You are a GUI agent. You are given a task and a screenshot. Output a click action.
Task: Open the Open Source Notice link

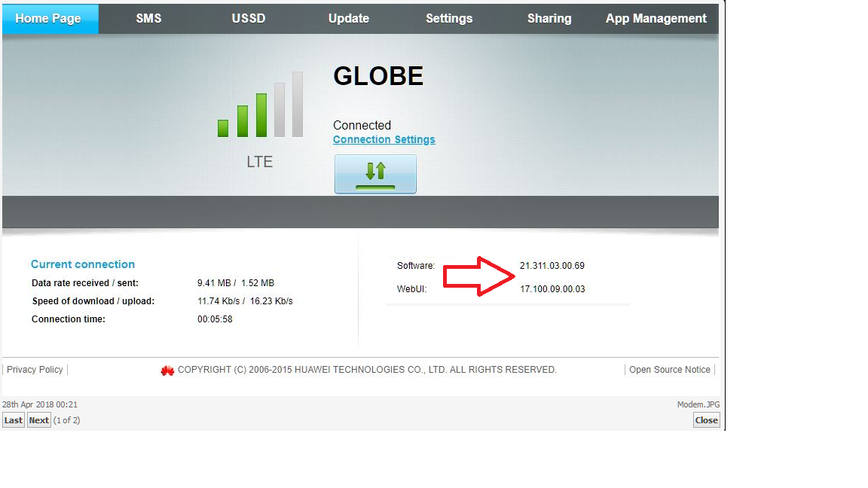[669, 370]
